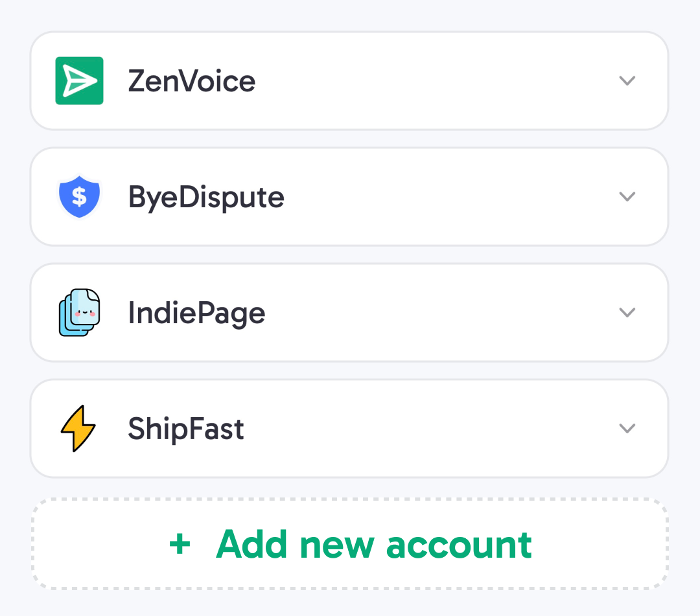
Task: Select the ShipFast account row
Action: pyautogui.click(x=350, y=428)
